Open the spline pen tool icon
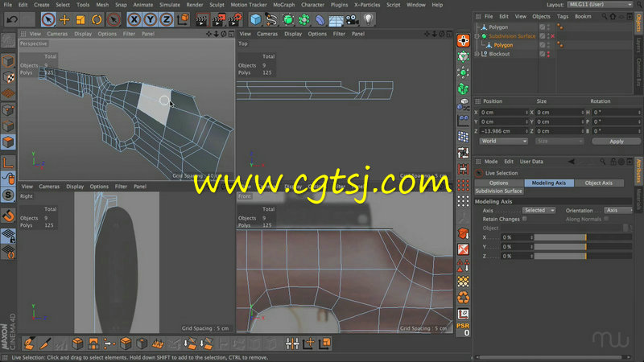Screen dimensions: 644x362 tap(271, 19)
